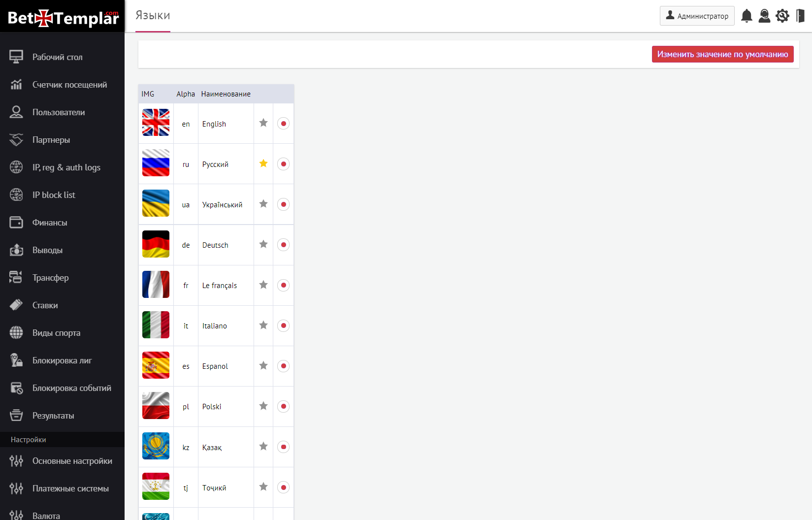This screenshot has height=520, width=812.
Task: Open the support agent headset icon
Action: pyautogui.click(x=764, y=16)
